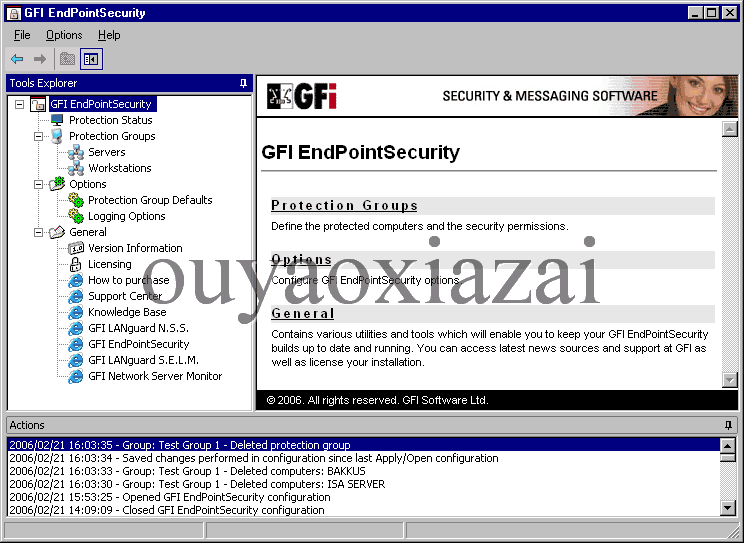Click the Back arrow toolbar button
Viewport: 744px width, 543px height.
[x=17, y=59]
